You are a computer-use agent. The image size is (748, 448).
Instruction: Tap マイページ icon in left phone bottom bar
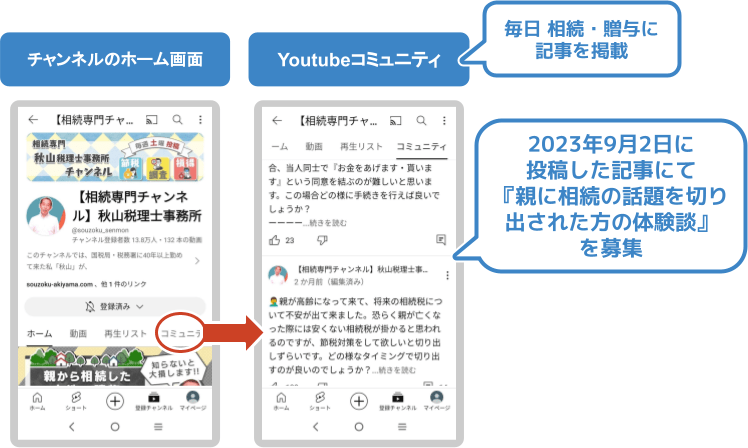(x=193, y=401)
